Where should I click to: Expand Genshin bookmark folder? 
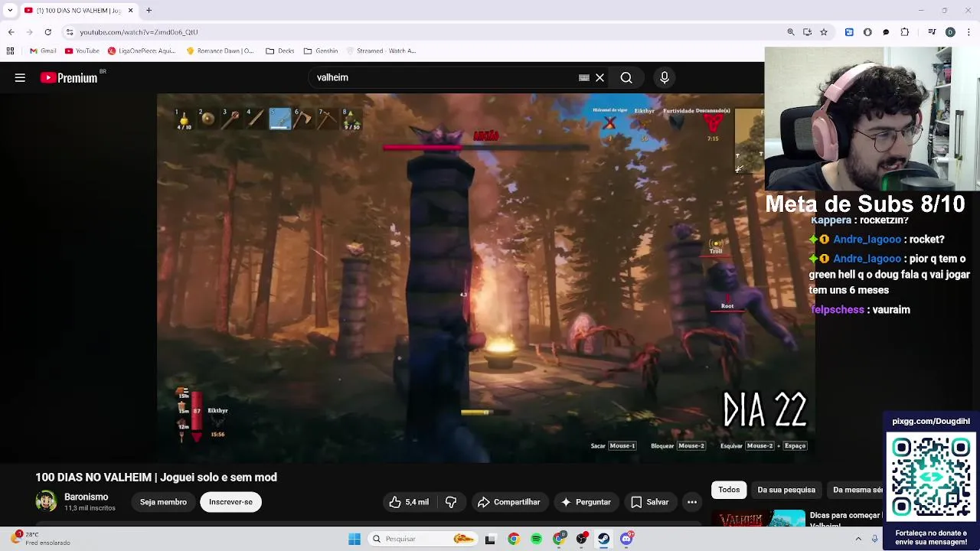pos(321,51)
